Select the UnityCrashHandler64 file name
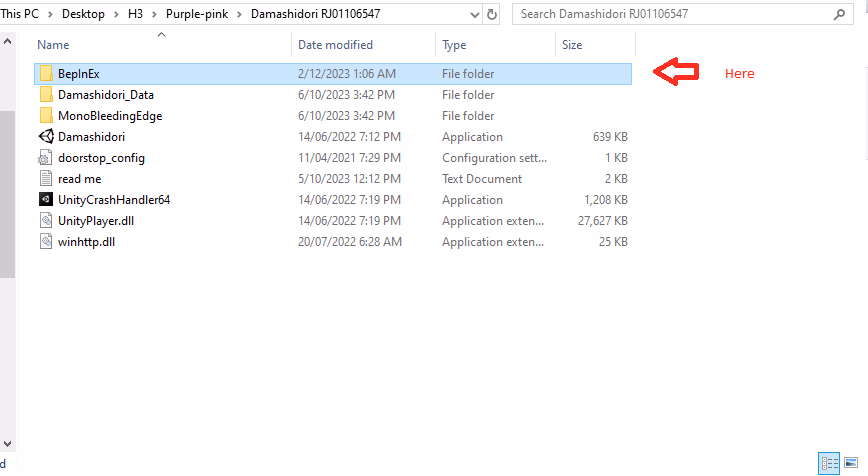The height and width of the screenshot is (476, 868). pyautogui.click(x=114, y=200)
